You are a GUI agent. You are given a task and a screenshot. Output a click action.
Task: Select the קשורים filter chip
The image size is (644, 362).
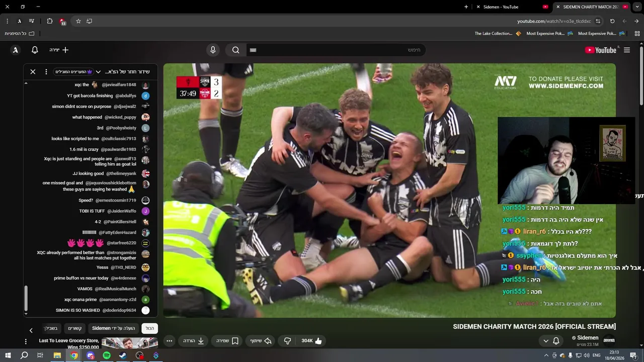coord(75,328)
